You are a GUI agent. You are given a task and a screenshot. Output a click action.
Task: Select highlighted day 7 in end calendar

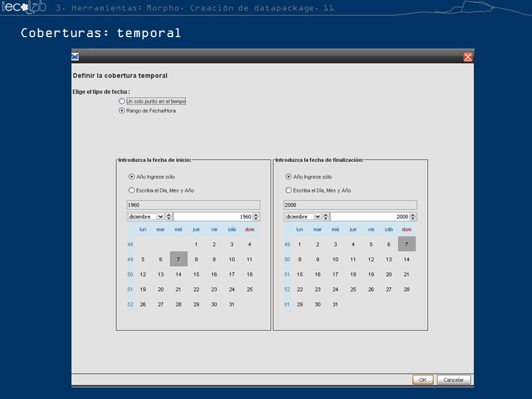[406, 244]
